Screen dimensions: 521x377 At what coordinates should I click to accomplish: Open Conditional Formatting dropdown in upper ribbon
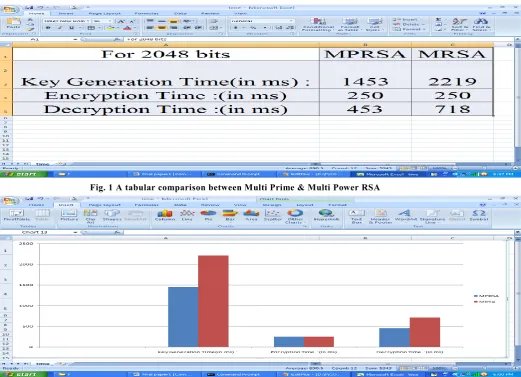[318, 25]
